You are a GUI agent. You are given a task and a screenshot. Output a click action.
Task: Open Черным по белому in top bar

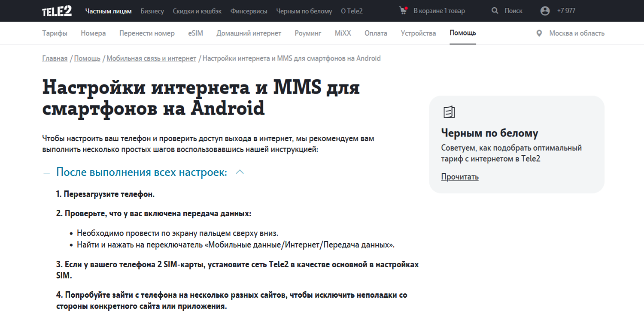[x=304, y=11]
